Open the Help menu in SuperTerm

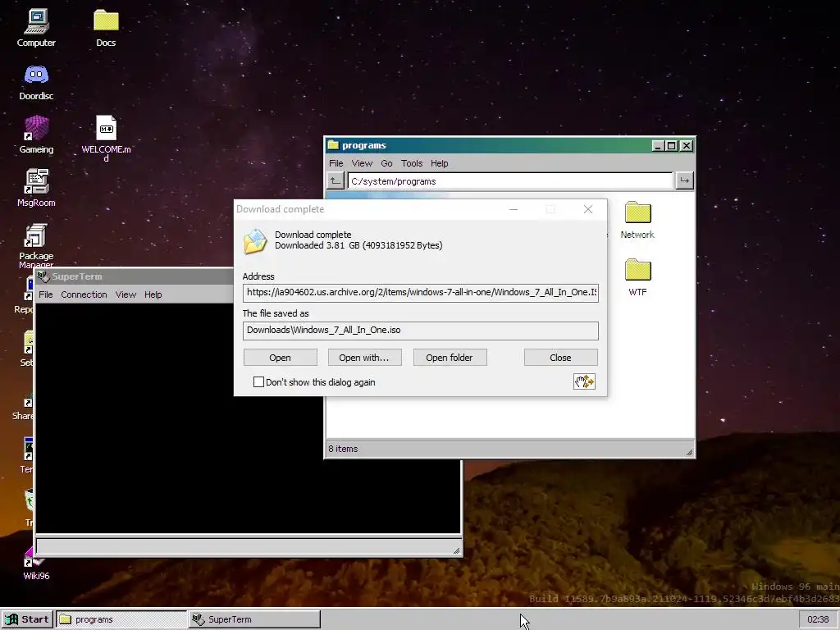click(x=153, y=294)
